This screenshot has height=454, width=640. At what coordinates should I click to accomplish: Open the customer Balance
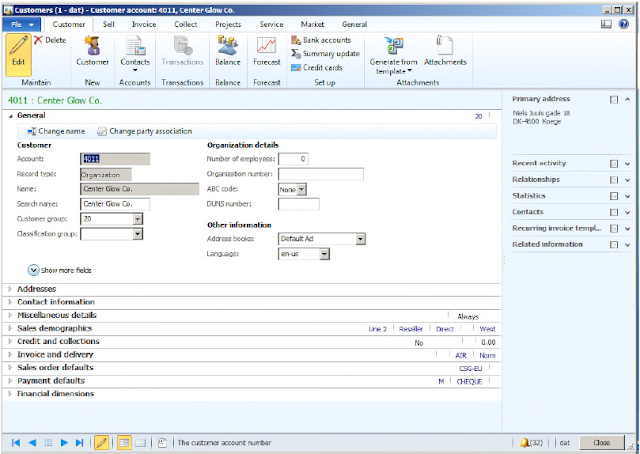coord(228,51)
